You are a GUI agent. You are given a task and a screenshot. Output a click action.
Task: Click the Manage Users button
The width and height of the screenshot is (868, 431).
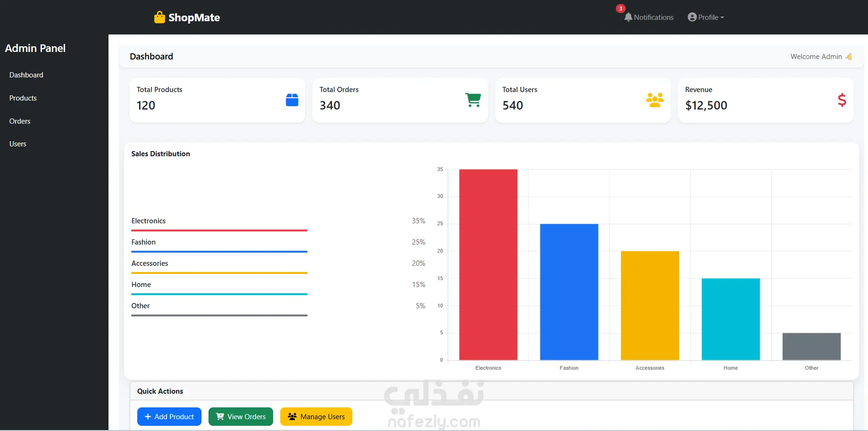click(x=316, y=417)
